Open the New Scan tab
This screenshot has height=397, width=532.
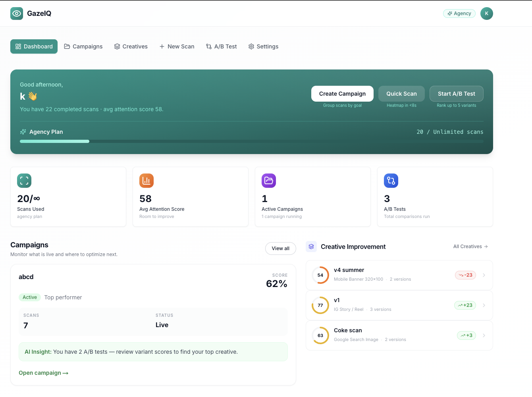pyautogui.click(x=177, y=46)
